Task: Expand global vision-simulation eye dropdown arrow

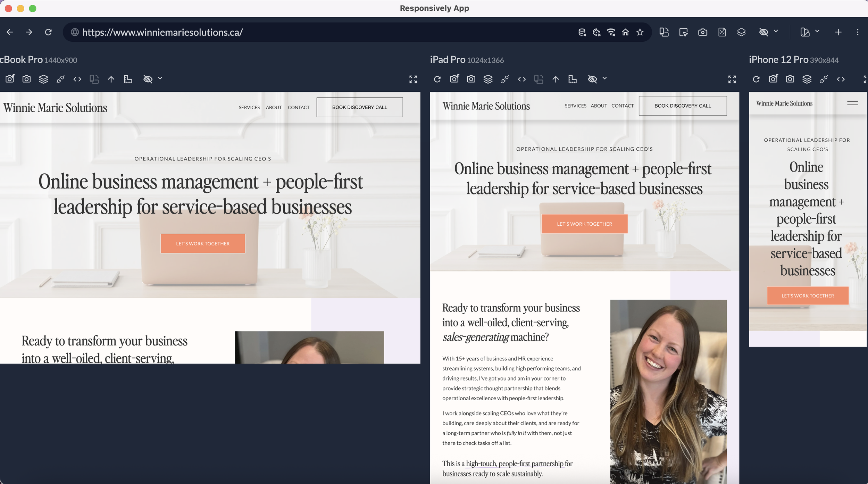Action: coord(776,31)
